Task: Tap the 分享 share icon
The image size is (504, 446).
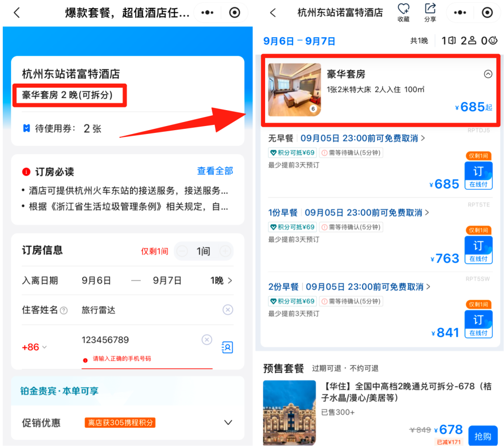Action: click(430, 10)
